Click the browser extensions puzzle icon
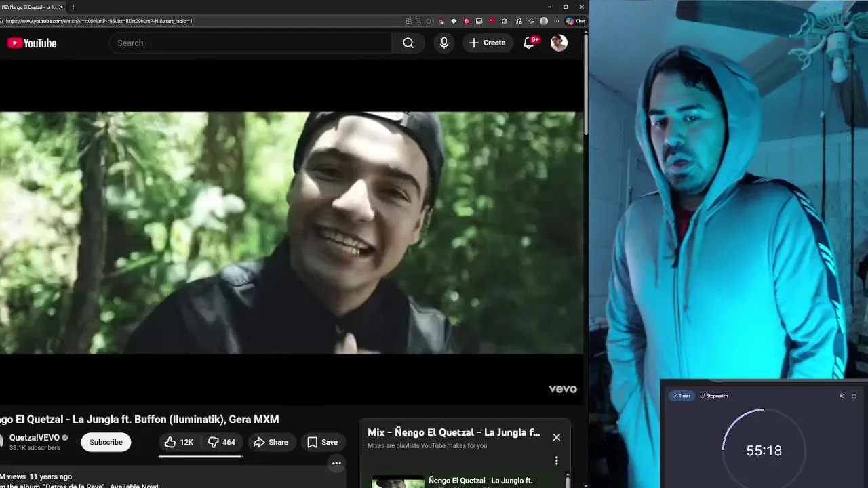Image resolution: width=868 pixels, height=488 pixels. 505,21
